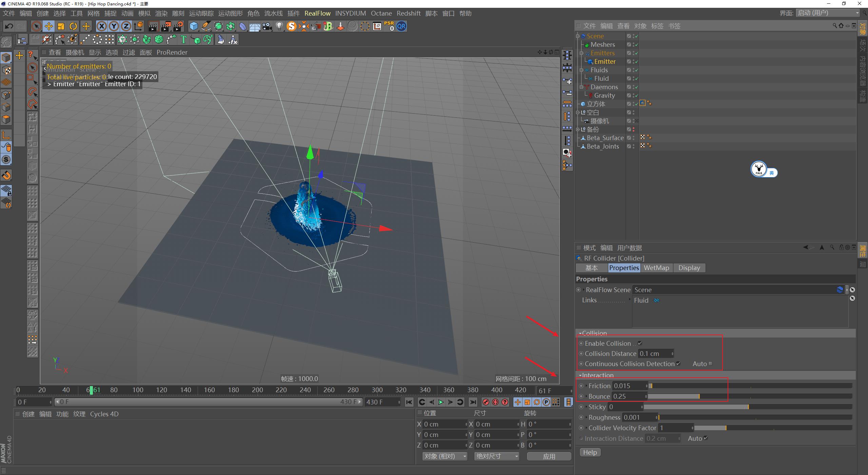
Task: Select the Live Selection tool
Action: tap(36, 26)
